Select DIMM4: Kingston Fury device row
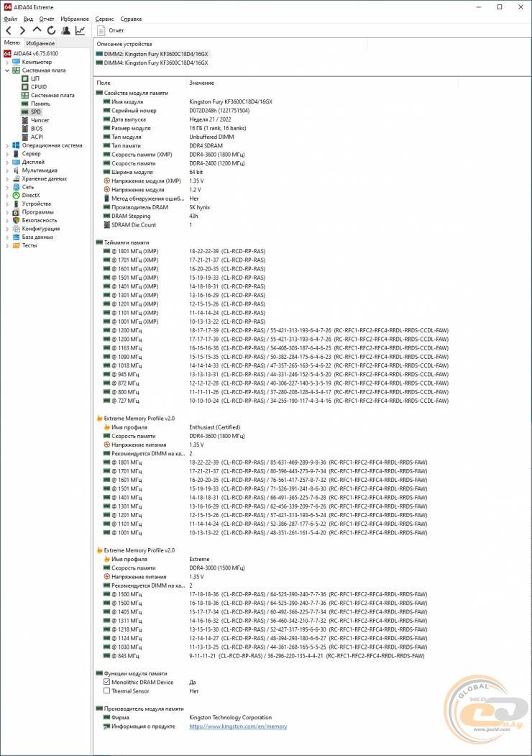 click(152, 63)
